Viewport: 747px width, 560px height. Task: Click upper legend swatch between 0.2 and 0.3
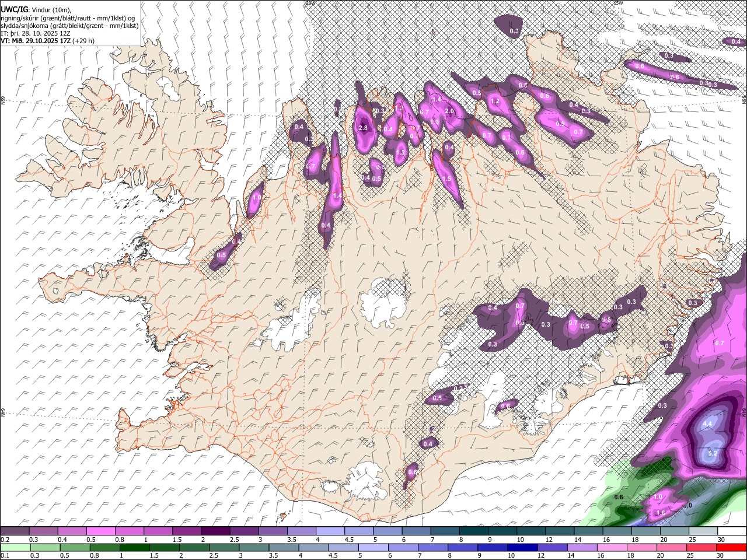pyautogui.click(x=15, y=531)
